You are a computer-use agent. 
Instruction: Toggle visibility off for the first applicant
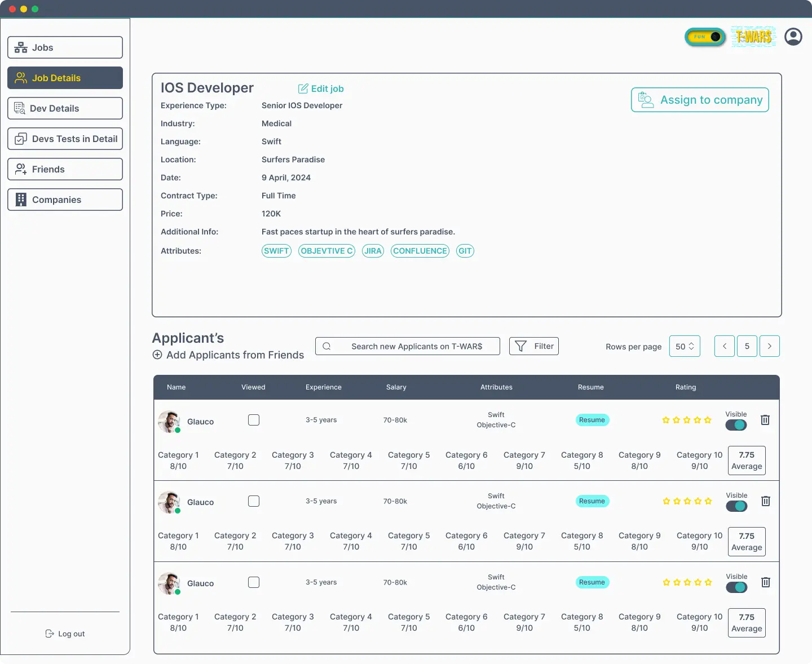click(736, 425)
